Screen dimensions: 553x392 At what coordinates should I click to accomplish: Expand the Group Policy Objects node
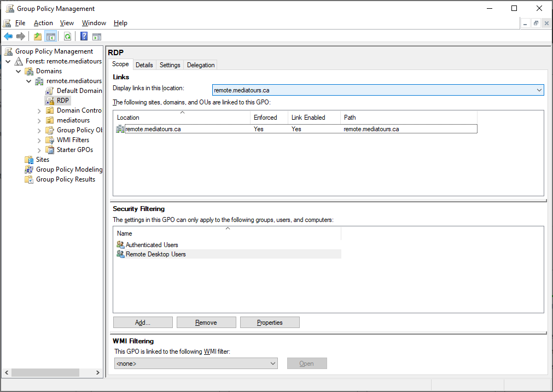point(39,131)
